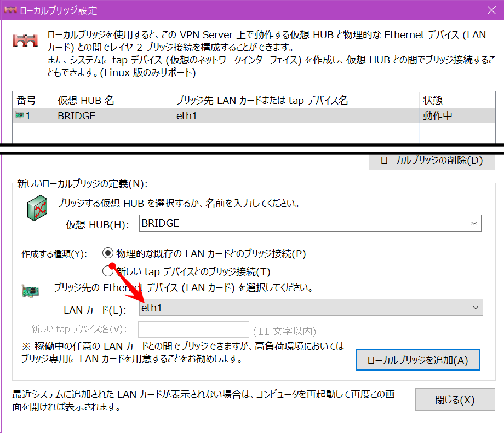Click the LAN card icon above LAN カード(L)

30,290
